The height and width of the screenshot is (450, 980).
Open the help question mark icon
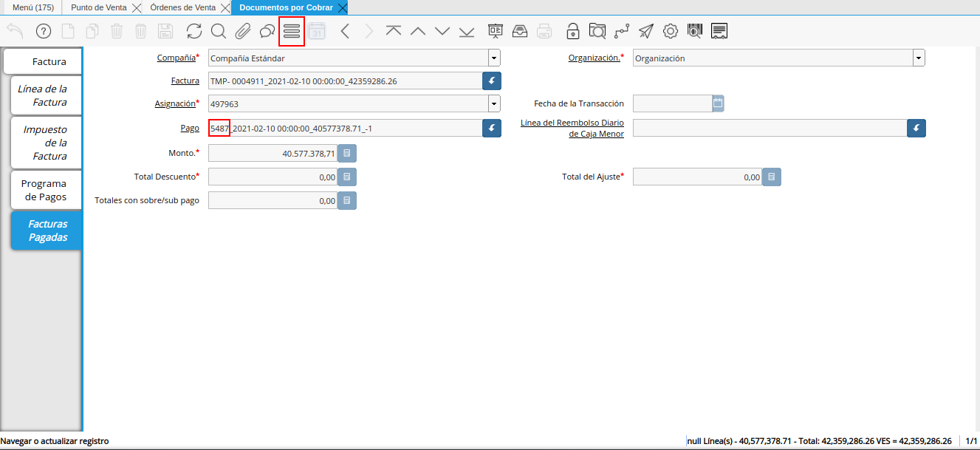[x=43, y=31]
